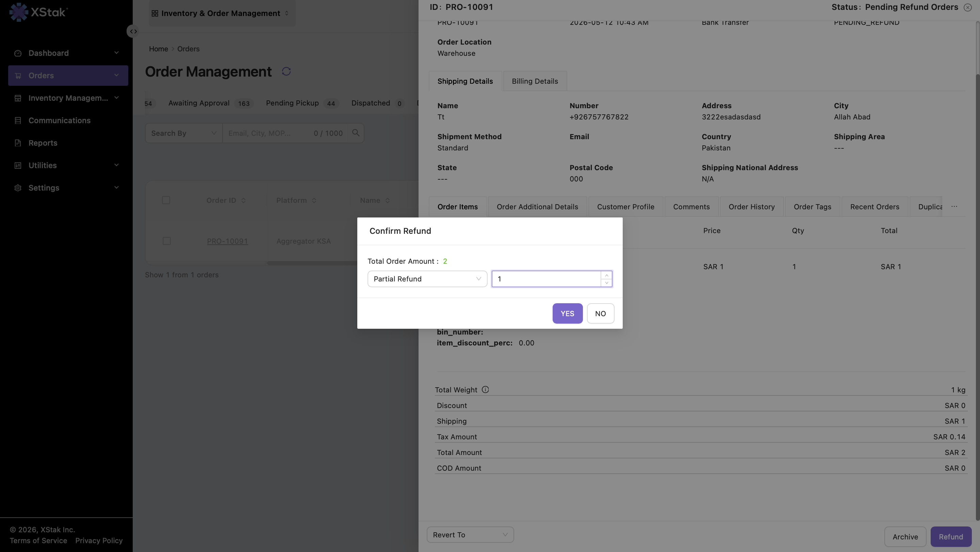
Task: Collapse the sidebar with the arrows toggle
Action: coord(133,31)
